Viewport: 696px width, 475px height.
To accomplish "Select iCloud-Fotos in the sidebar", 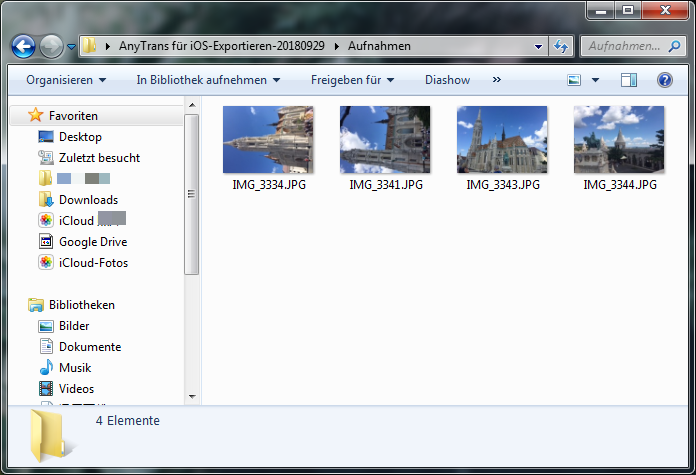I will (93, 263).
